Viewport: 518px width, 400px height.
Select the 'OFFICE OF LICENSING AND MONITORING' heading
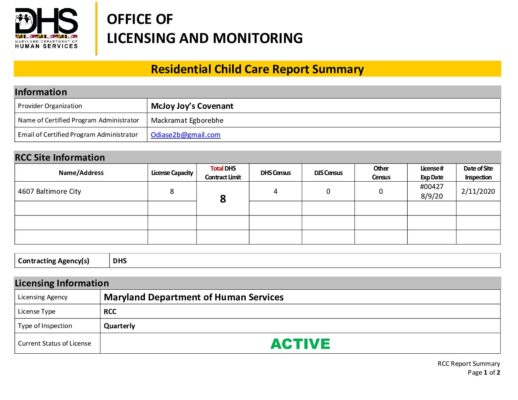click(x=205, y=29)
